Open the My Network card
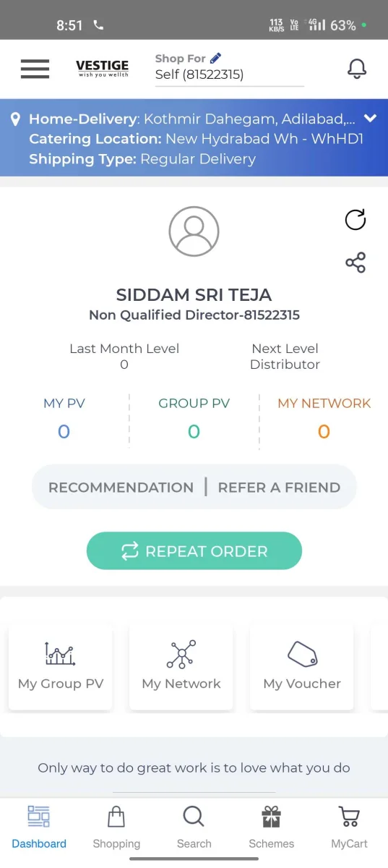The image size is (388, 868). click(x=181, y=667)
